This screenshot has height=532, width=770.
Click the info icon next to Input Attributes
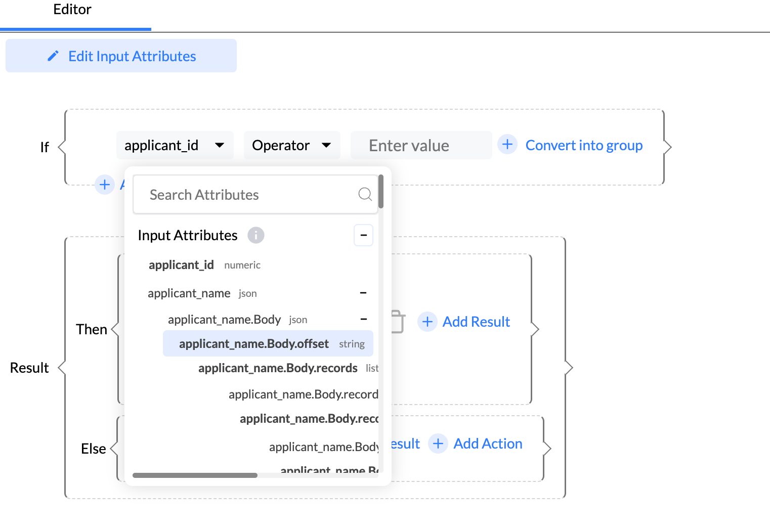tap(256, 235)
